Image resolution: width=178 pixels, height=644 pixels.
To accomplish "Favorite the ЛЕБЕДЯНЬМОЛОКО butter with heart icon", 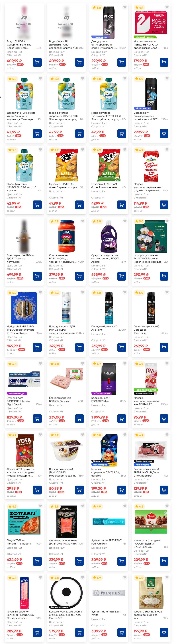I will [x=167, y=7].
